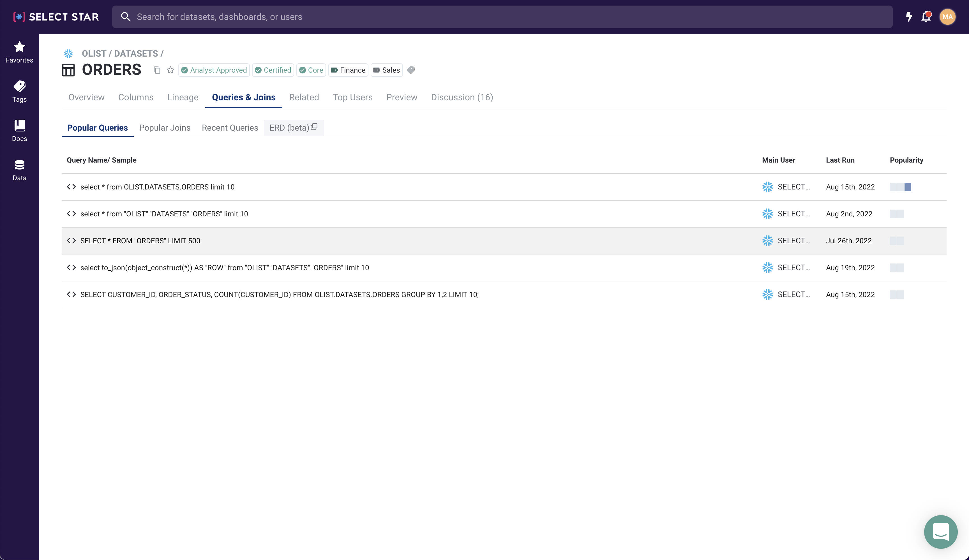Open the notifications bell
Viewport: 969px width, 560px height.
click(x=926, y=17)
